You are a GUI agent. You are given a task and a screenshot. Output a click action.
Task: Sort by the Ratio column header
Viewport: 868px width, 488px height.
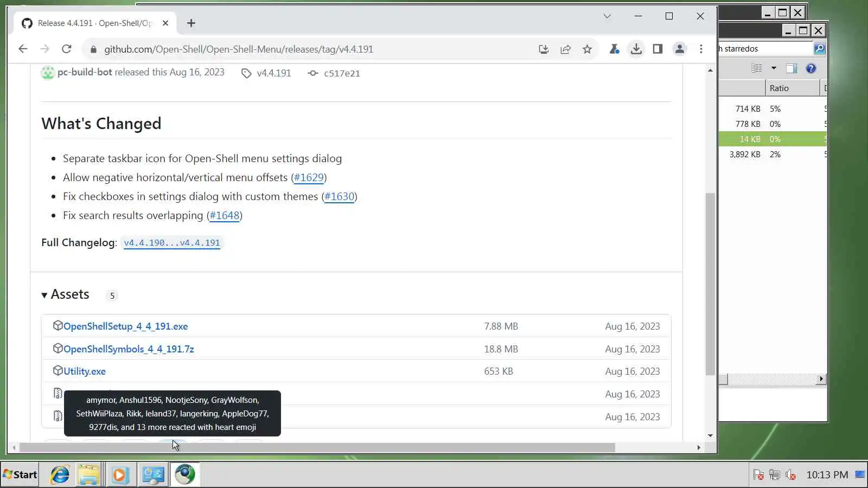coord(793,88)
